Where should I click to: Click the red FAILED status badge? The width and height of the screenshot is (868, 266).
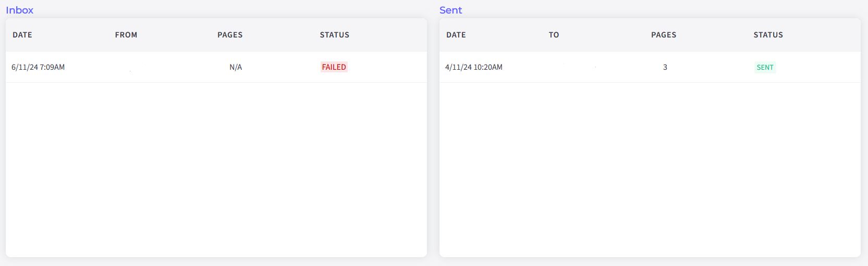tap(334, 67)
